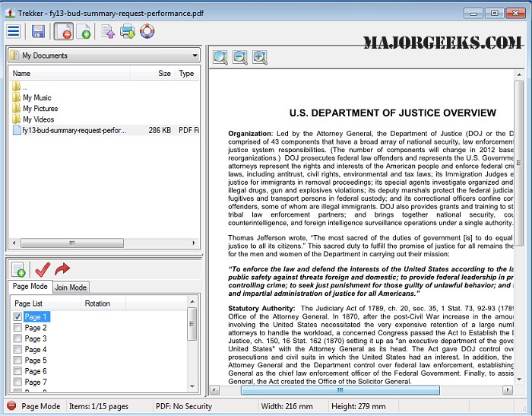Click the U.S. Department of Justice Overview heading
This screenshot has width=532, height=416.
pyautogui.click(x=393, y=113)
